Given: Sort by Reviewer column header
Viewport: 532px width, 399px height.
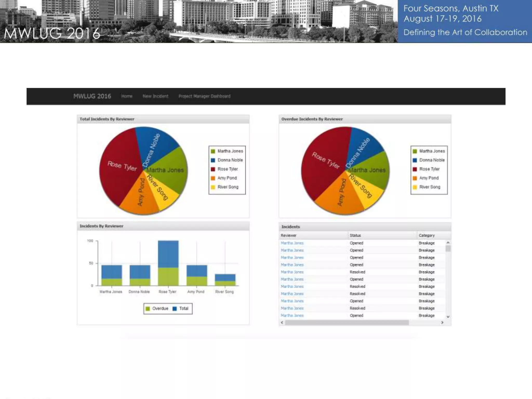Looking at the screenshot, I should (x=288, y=235).
